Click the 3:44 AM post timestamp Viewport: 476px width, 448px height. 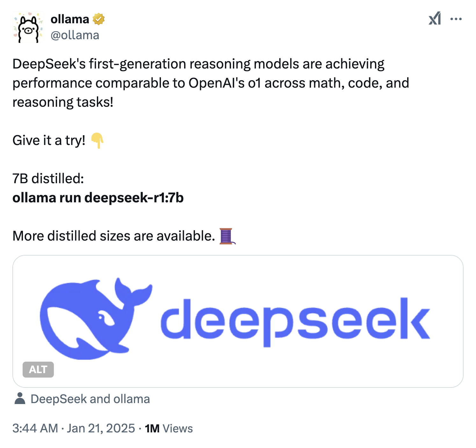(35, 428)
